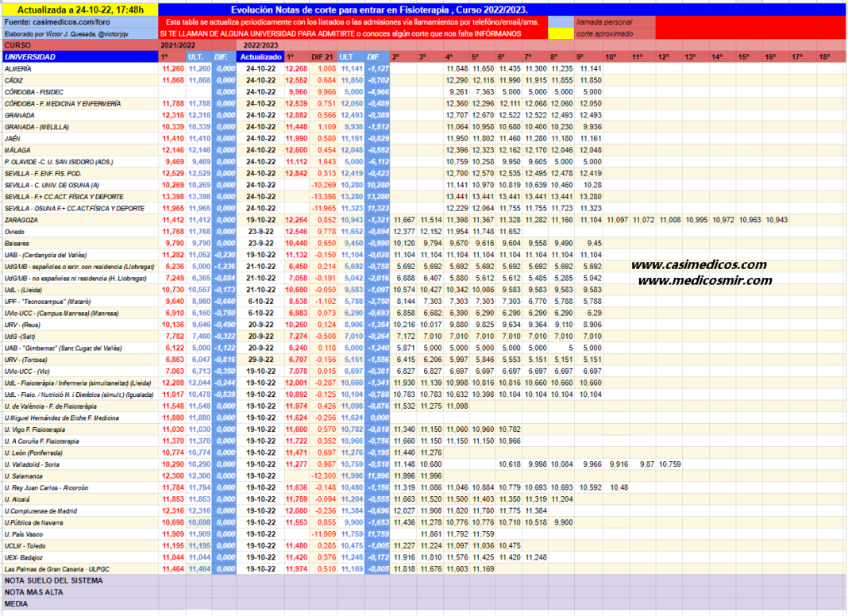Click the "CÓRDOBA - FISIDEC" row label

33,92
